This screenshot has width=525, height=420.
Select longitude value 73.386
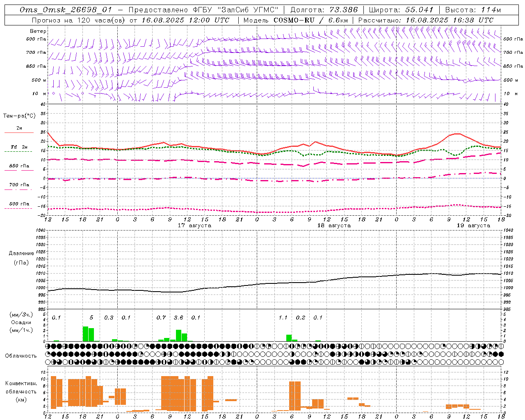click(344, 10)
